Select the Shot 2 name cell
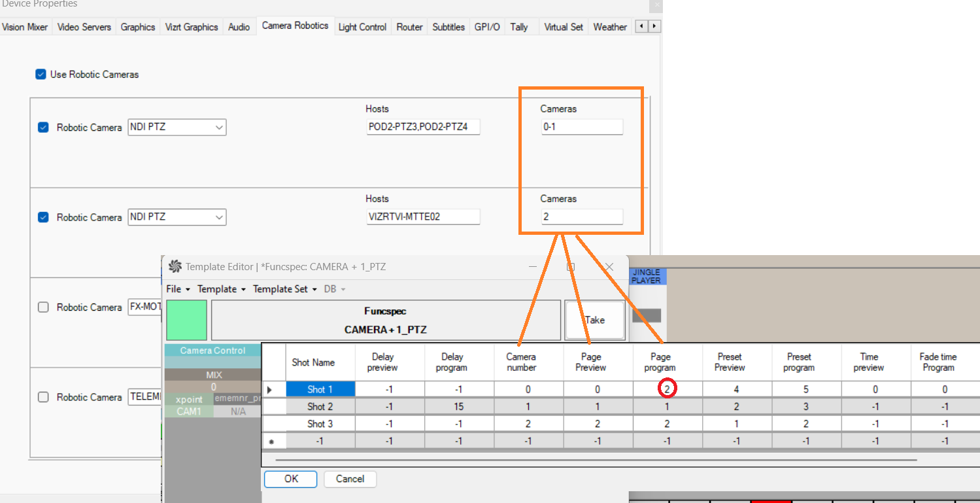Viewport: 980px width, 503px height. coord(320,407)
